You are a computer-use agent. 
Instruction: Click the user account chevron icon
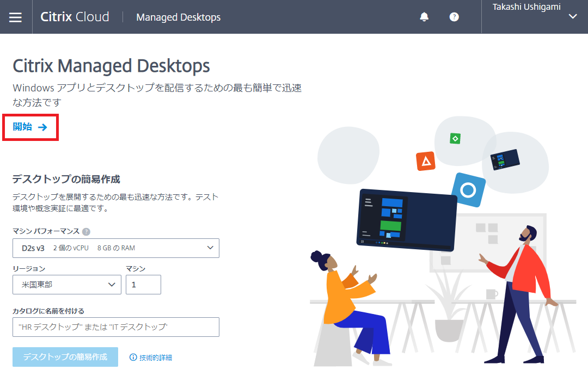click(572, 17)
